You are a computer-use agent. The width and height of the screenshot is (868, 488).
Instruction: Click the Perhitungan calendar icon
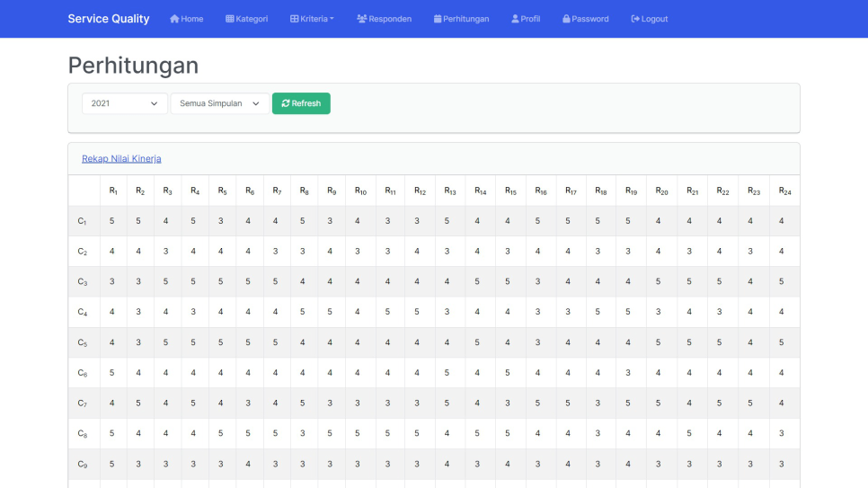[x=438, y=19]
